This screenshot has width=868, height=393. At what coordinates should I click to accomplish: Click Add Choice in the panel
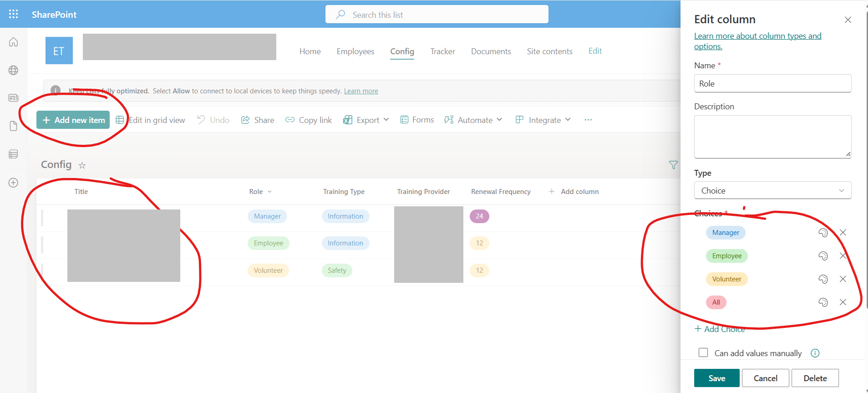click(720, 329)
